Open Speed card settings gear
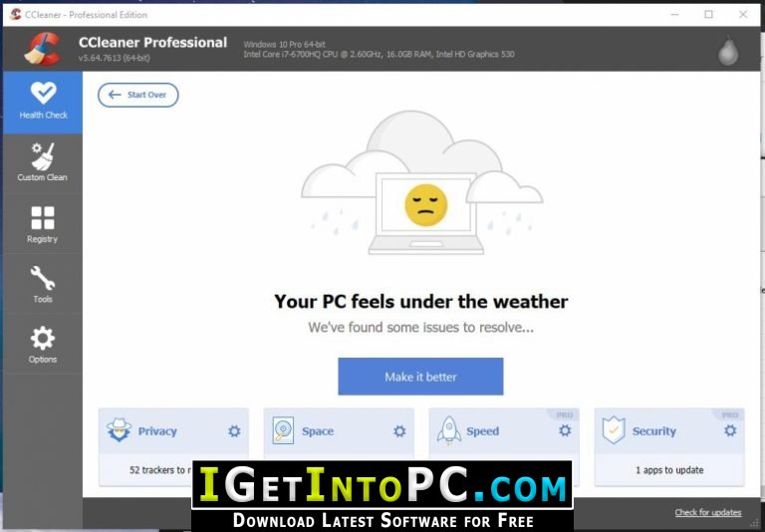The width and height of the screenshot is (765, 532). (565, 430)
